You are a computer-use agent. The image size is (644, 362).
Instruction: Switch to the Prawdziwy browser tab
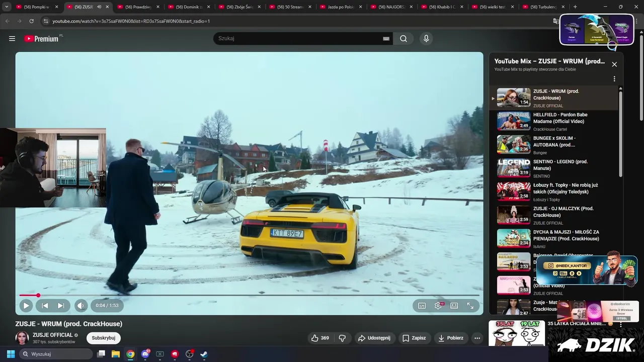(x=138, y=7)
